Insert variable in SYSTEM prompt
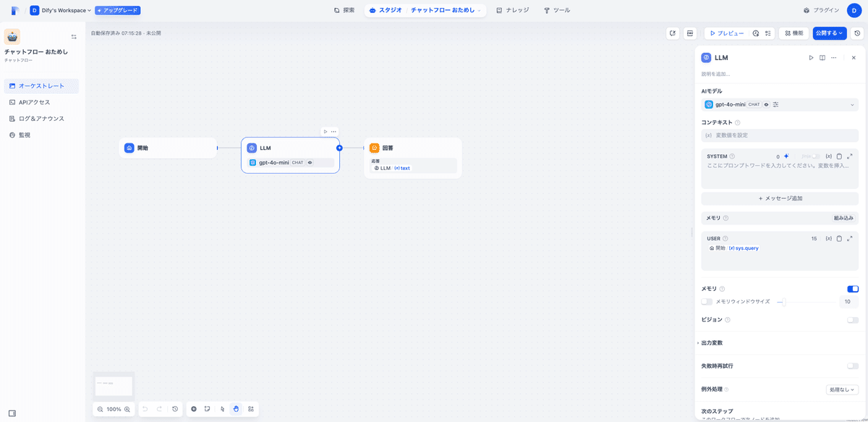 pos(829,156)
